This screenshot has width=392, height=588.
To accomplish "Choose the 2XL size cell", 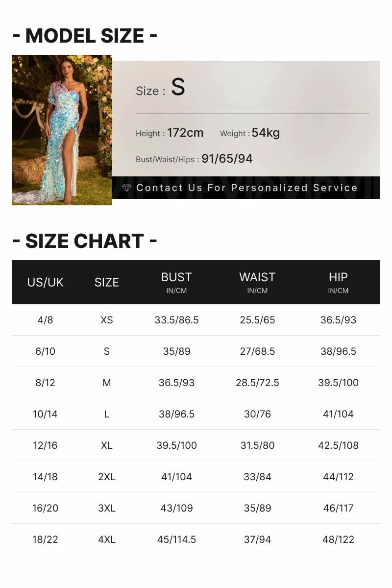I will coord(107,477).
